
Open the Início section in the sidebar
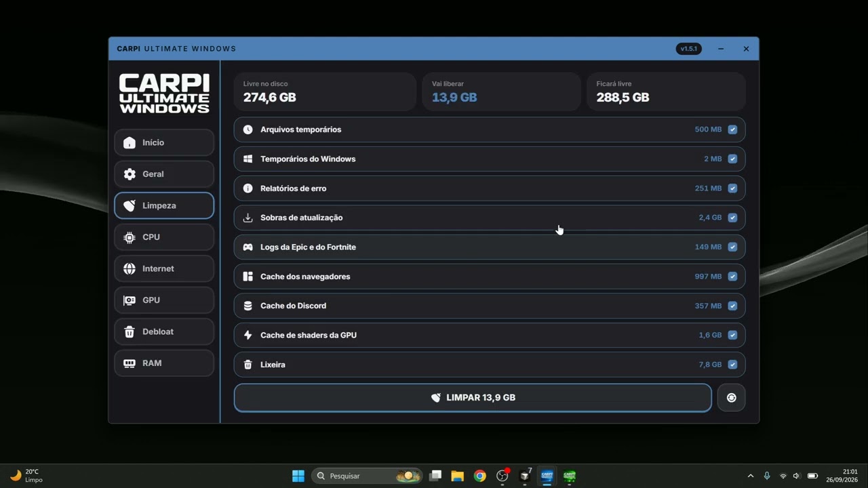click(x=164, y=142)
